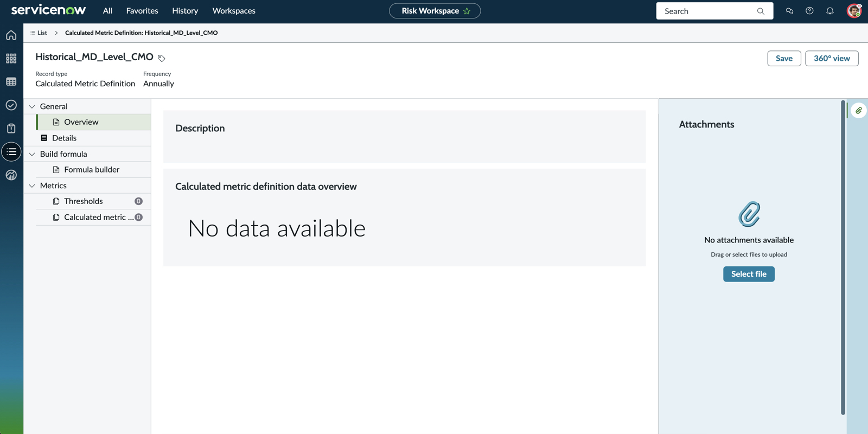Open the All menu
This screenshot has width=868, height=434.
tap(107, 11)
